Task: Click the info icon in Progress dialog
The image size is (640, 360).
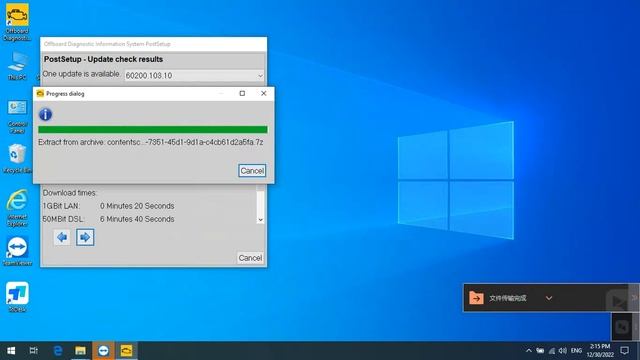Action: [45, 114]
